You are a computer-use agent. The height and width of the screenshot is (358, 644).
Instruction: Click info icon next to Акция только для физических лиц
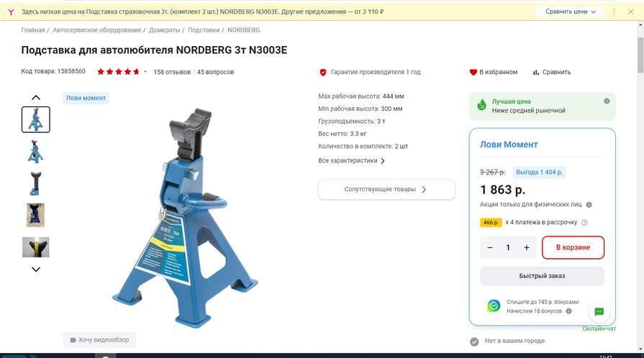coord(589,204)
